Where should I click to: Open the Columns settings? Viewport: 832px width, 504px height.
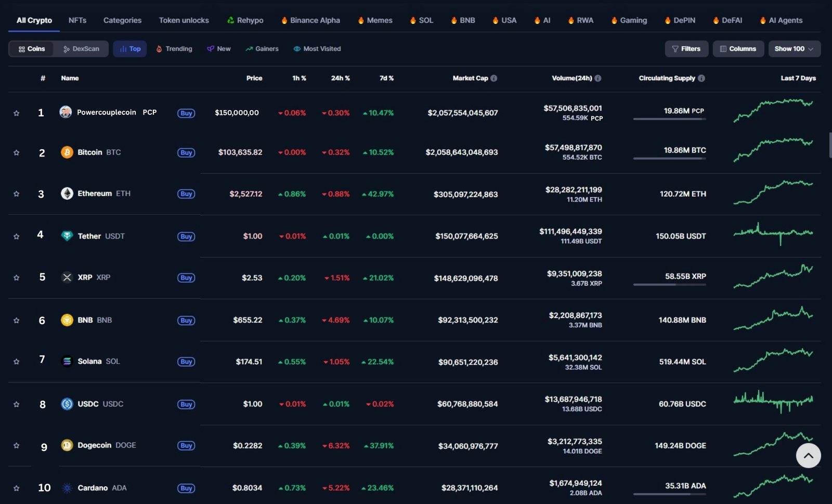tap(738, 49)
